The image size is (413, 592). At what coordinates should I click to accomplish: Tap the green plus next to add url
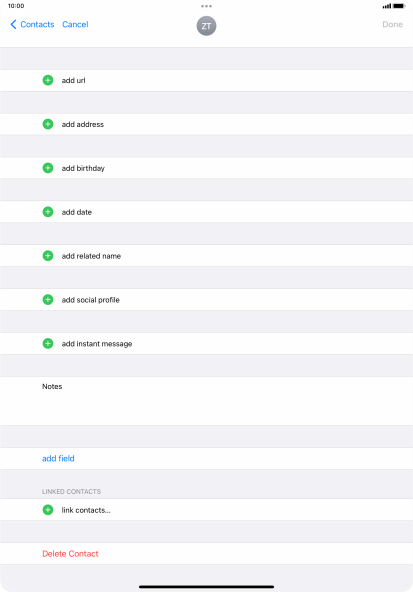coord(48,80)
